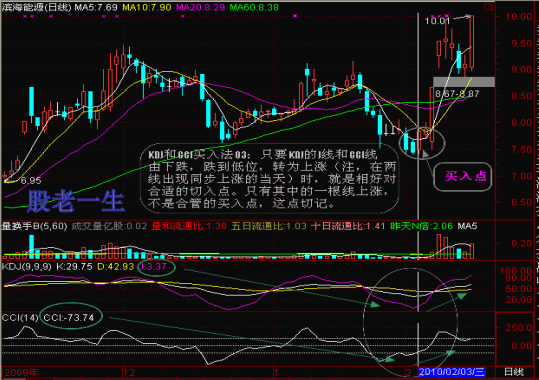The image size is (539, 380).
Task: Click the 10.01 high price marker
Action: 437,21
